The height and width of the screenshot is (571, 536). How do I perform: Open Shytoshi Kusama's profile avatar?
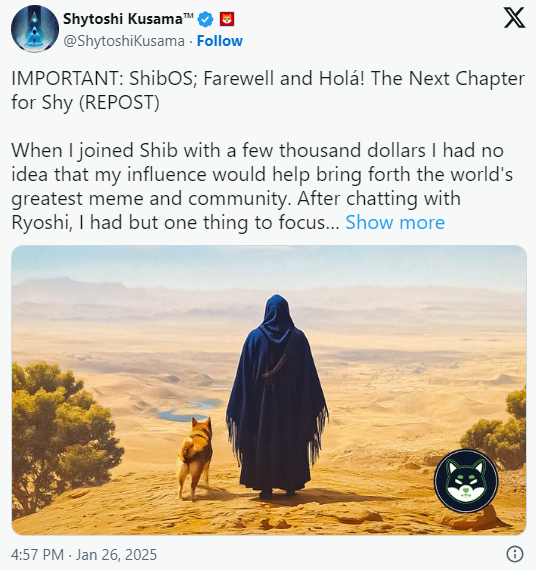35,29
